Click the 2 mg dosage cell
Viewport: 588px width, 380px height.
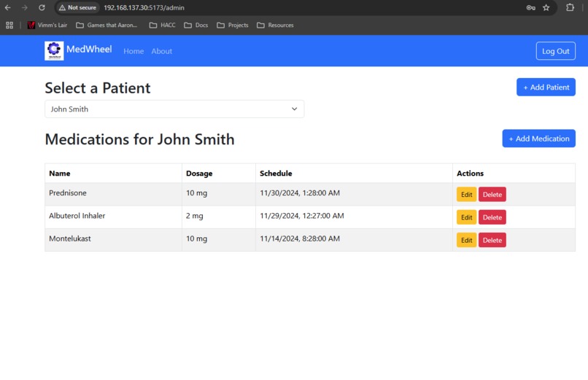(x=219, y=217)
